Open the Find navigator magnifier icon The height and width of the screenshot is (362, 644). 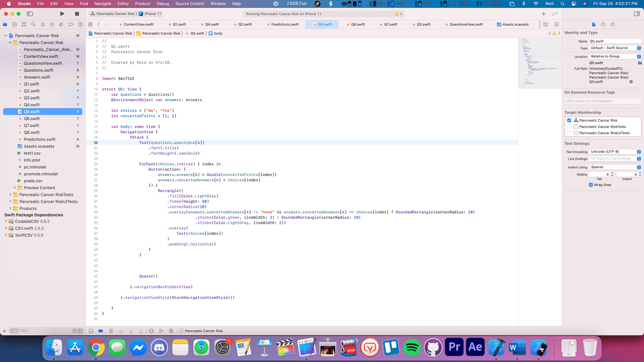pyautogui.click(x=33, y=24)
